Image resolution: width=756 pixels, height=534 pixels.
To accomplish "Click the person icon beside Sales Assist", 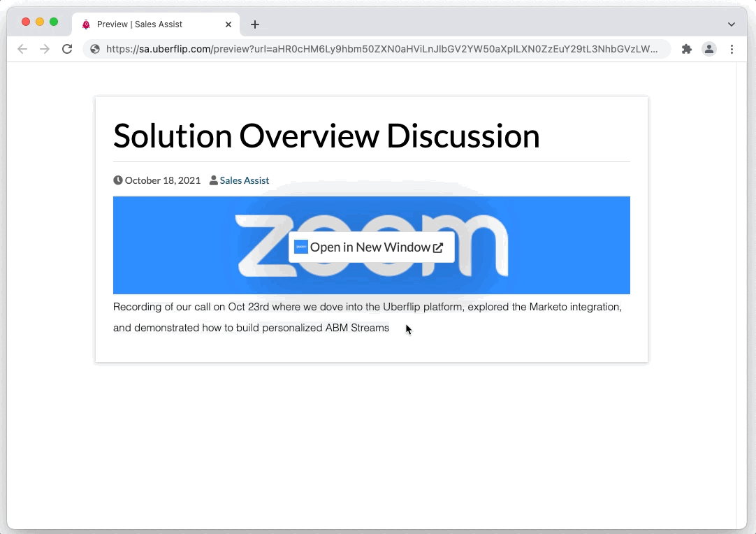I will (214, 180).
